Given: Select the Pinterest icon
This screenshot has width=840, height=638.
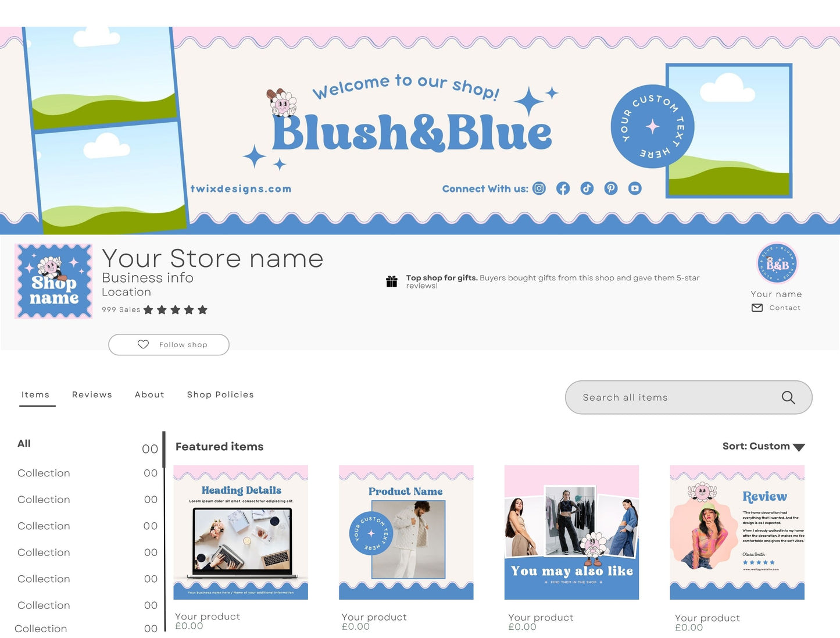Looking at the screenshot, I should [610, 188].
